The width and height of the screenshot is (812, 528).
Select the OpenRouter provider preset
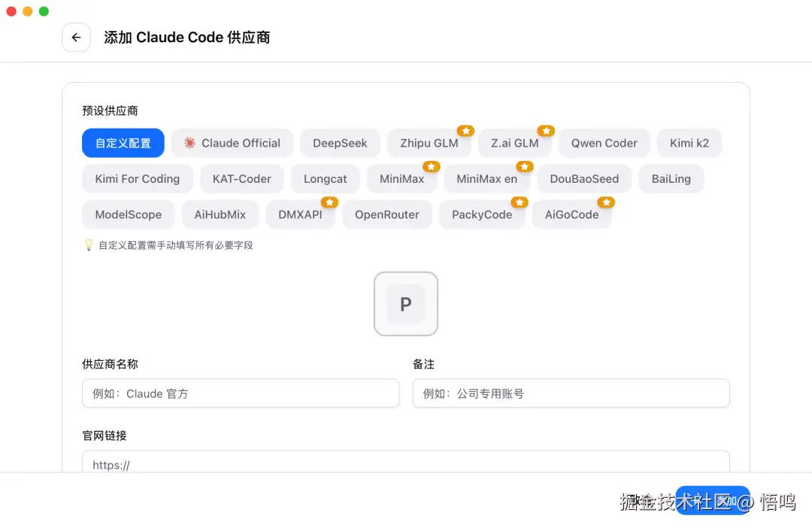coord(386,214)
